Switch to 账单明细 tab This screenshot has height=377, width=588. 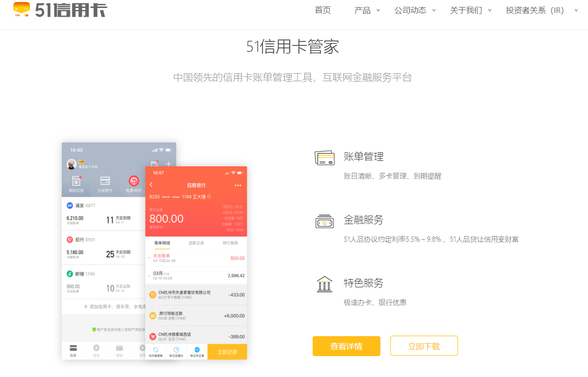pyautogui.click(x=162, y=243)
